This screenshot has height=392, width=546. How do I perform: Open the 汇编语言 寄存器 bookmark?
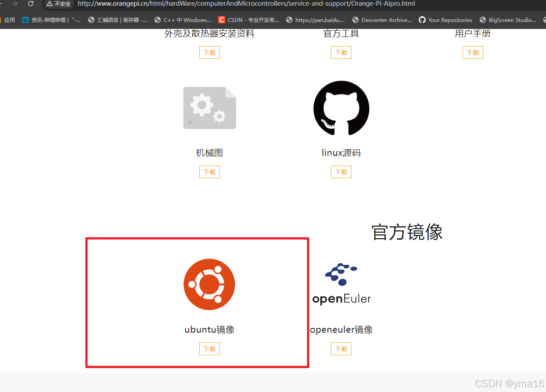click(x=118, y=20)
